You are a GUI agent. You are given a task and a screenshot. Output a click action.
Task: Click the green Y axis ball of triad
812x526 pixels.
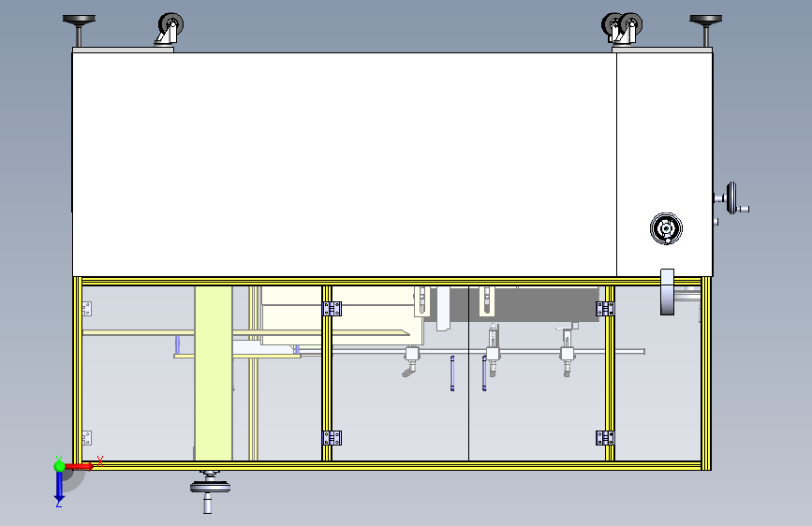[x=60, y=466]
